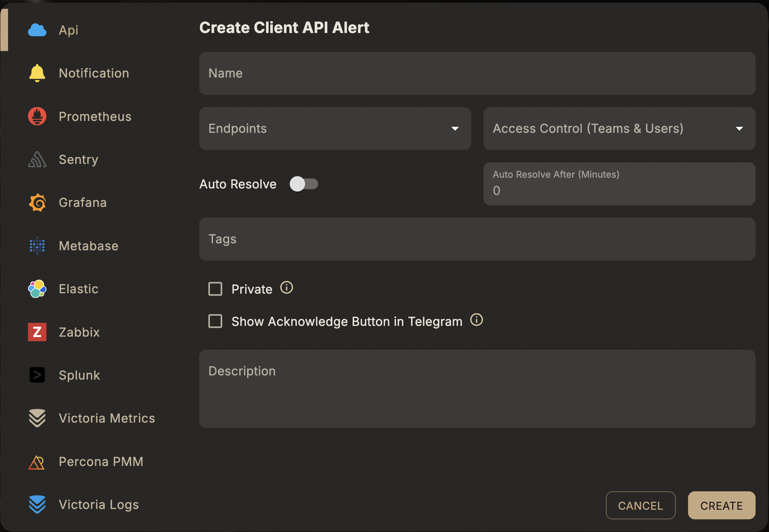This screenshot has width=769, height=532.
Task: Click the yellow bell Notification icon
Action: (37, 73)
